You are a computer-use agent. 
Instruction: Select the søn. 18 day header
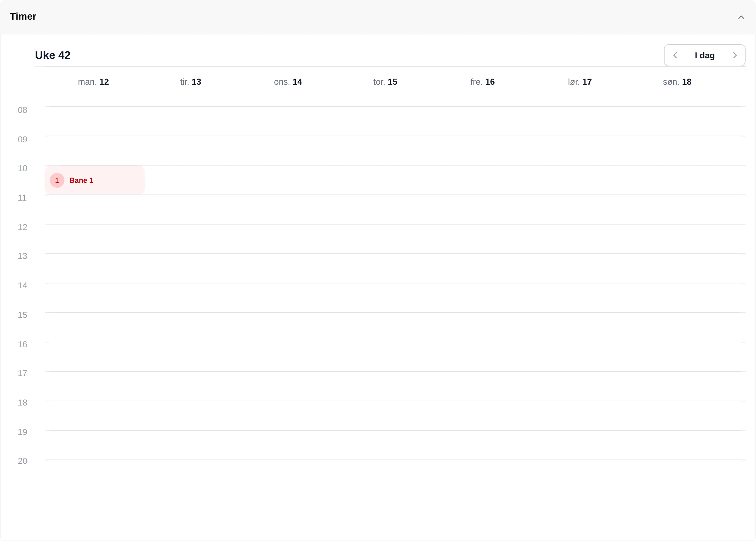pyautogui.click(x=677, y=82)
